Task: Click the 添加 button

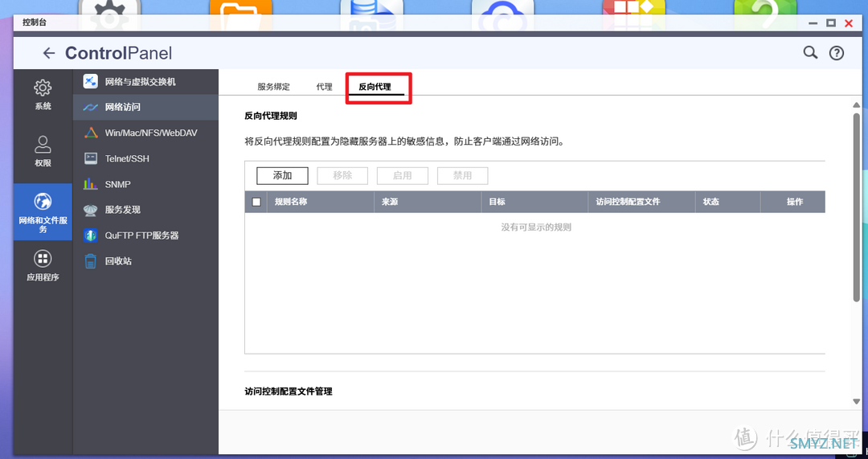Action: 282,175
